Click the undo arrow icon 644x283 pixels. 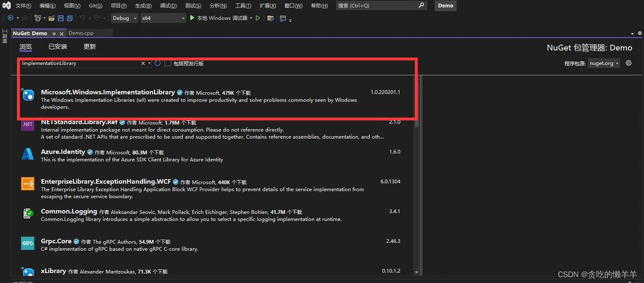[x=82, y=18]
